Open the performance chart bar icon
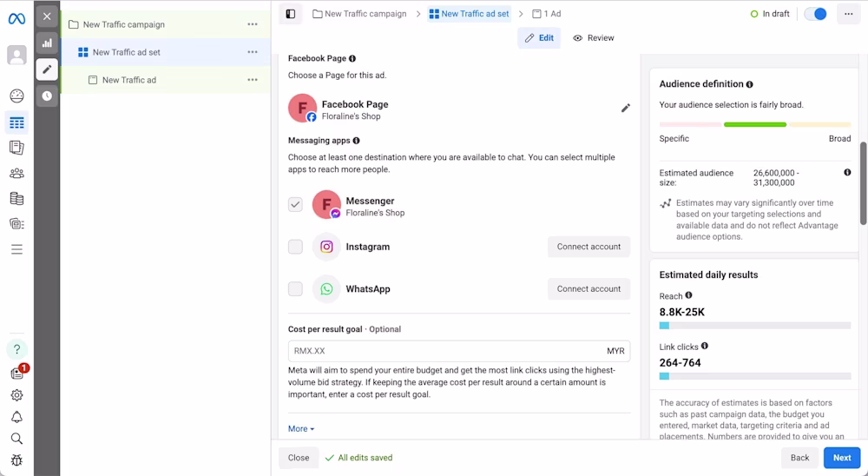The width and height of the screenshot is (868, 476). click(x=47, y=43)
